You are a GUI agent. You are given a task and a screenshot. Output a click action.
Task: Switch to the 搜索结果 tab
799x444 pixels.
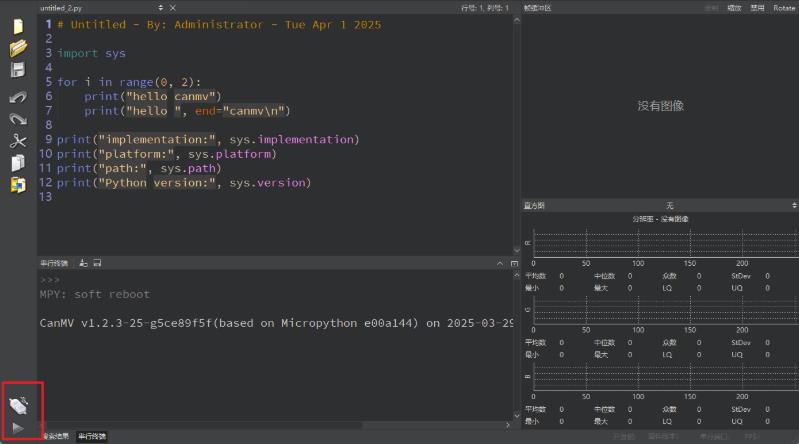pos(55,437)
